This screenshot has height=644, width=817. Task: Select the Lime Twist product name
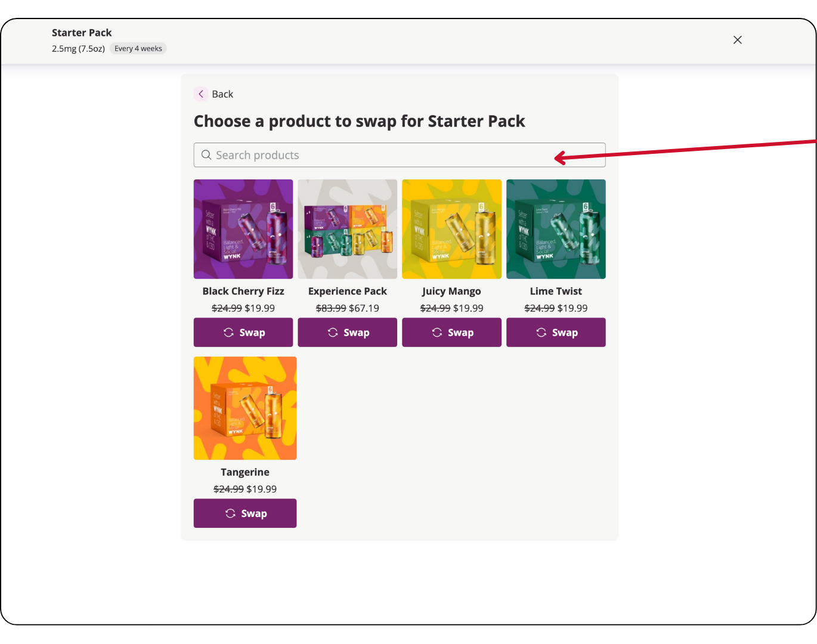556,291
